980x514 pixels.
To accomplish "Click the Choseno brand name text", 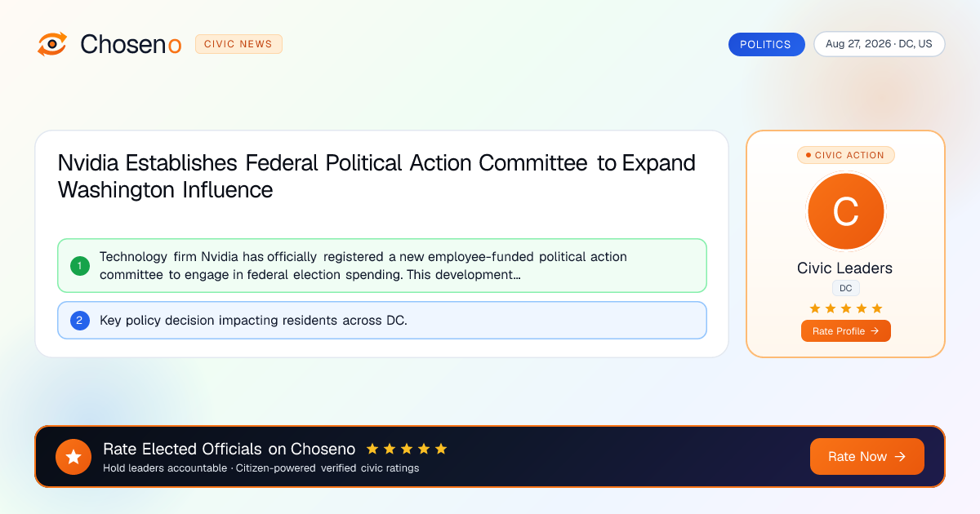I will tap(131, 44).
